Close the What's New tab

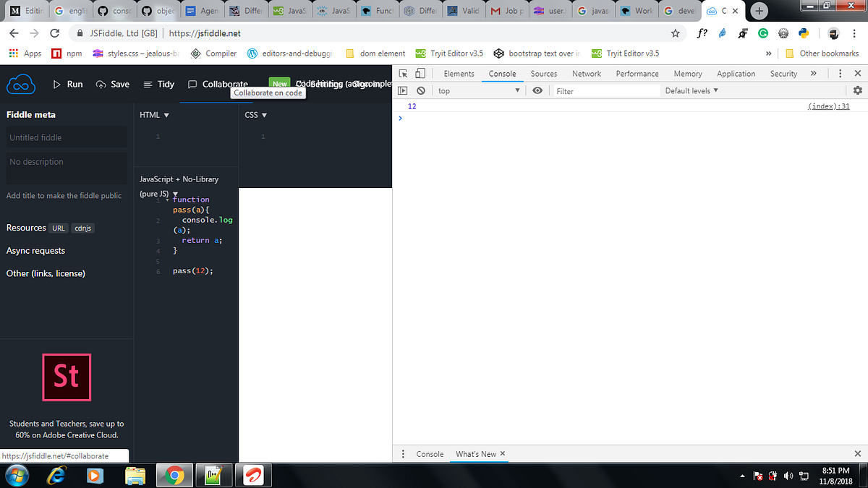[503, 453]
